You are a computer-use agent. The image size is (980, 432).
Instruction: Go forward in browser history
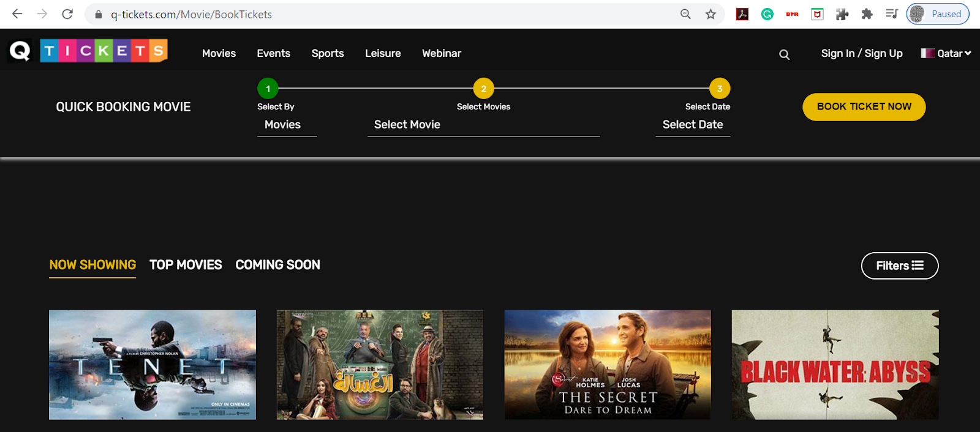(x=42, y=13)
